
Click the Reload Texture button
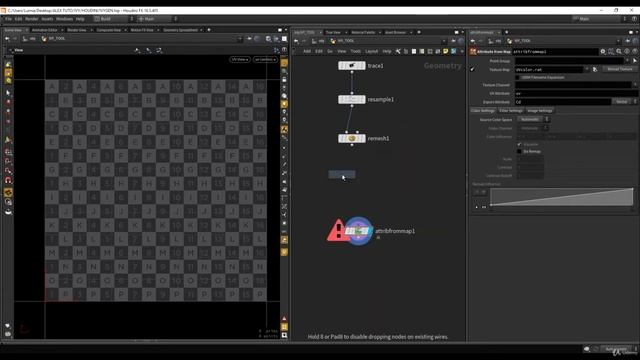[620, 69]
